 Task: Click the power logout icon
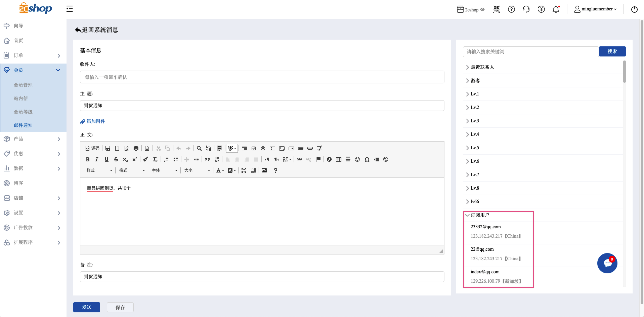[634, 9]
